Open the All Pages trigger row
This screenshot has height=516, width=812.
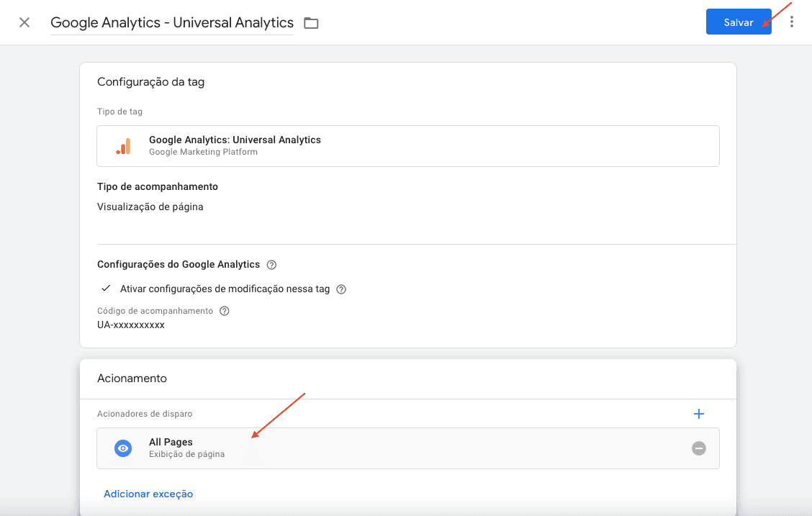pos(408,448)
